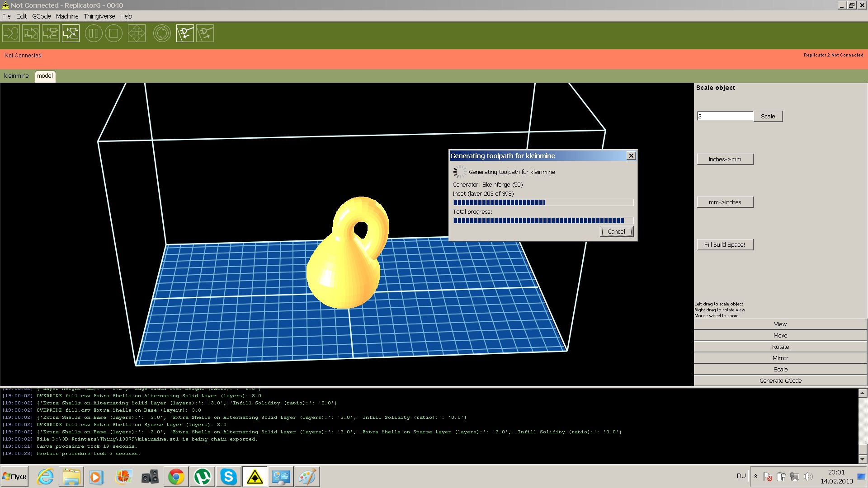Click the Generate GCode toolbar icon

coord(71,33)
